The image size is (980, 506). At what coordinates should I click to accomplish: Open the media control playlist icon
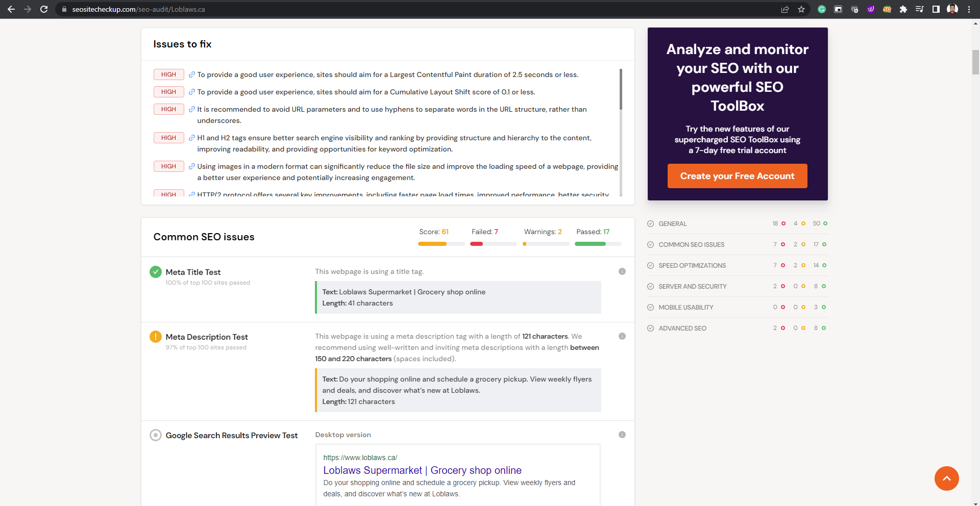(920, 9)
